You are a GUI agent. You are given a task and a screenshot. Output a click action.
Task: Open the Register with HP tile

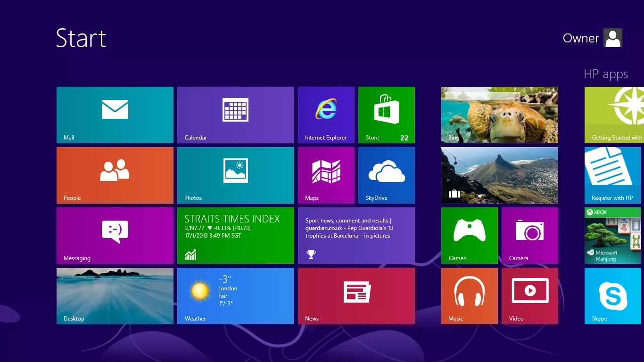[613, 175]
